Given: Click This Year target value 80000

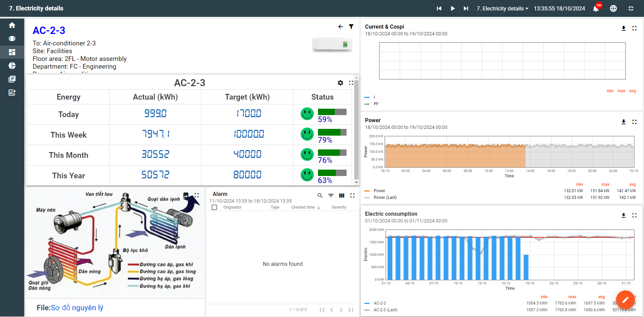Looking at the screenshot, I should click(x=247, y=175).
